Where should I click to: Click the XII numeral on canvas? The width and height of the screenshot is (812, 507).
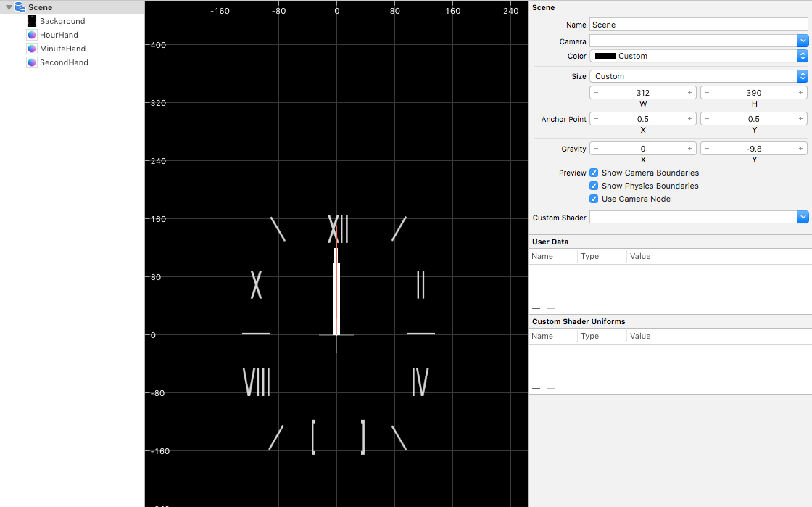pos(338,229)
